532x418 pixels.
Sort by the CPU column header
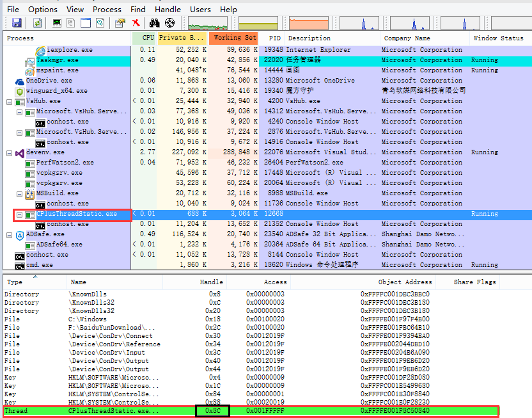coord(144,38)
